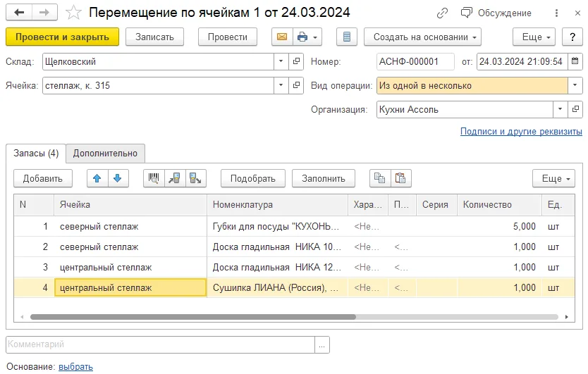Move row down with blue arrow
This screenshot has height=374, width=588.
(x=118, y=178)
